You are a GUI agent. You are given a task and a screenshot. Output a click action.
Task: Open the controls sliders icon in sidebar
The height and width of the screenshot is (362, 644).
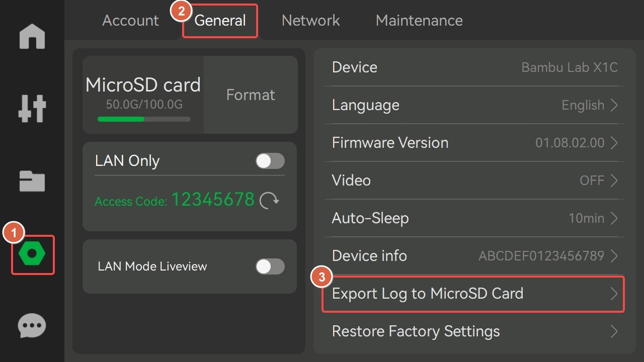pyautogui.click(x=32, y=108)
